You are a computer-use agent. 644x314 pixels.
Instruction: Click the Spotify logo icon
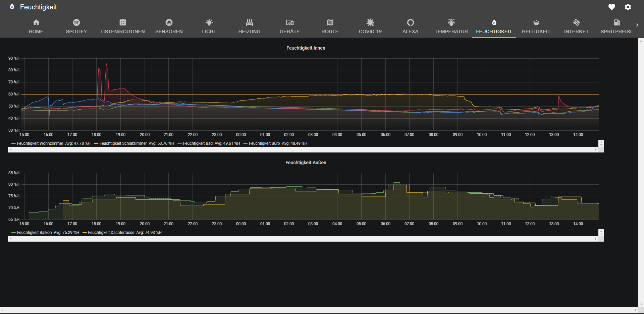(x=76, y=22)
